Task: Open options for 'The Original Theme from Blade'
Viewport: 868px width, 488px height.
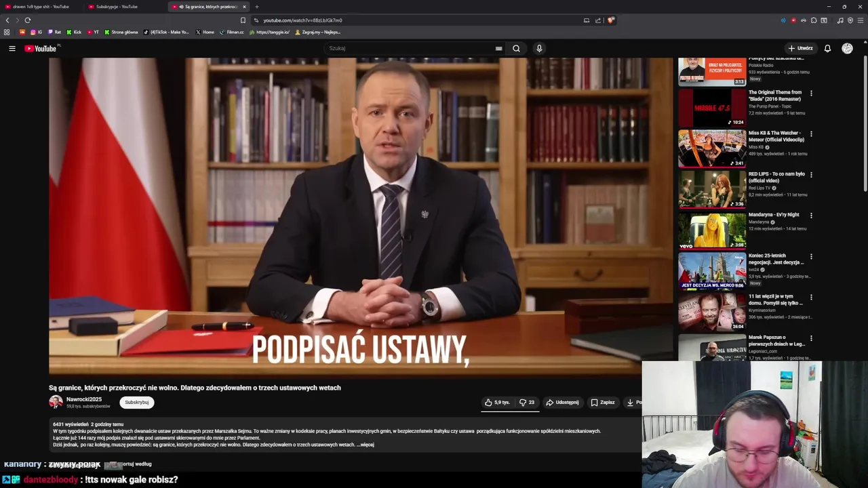Action: coord(811,94)
